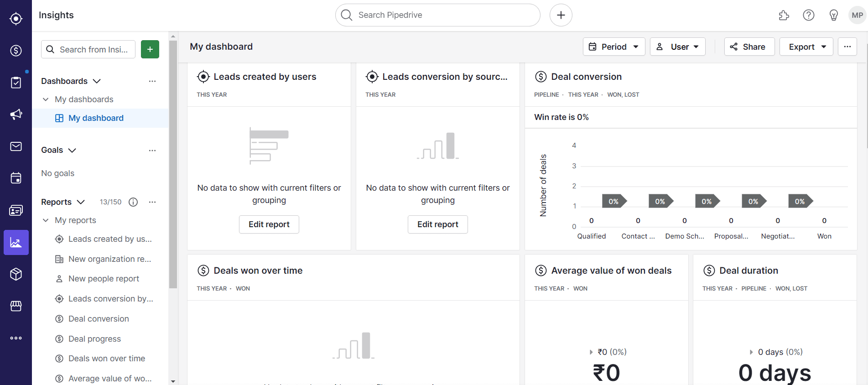The height and width of the screenshot is (385, 868).
Task: Open Reports section options ellipsis
Action: (152, 202)
